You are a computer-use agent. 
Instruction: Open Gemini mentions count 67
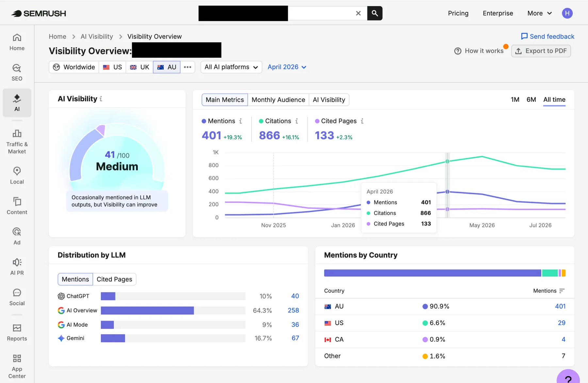[295, 338]
